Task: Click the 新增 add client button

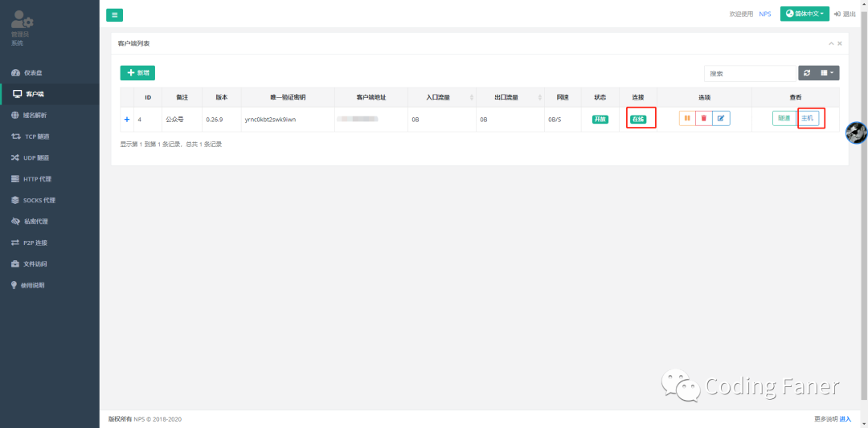Action: click(137, 72)
